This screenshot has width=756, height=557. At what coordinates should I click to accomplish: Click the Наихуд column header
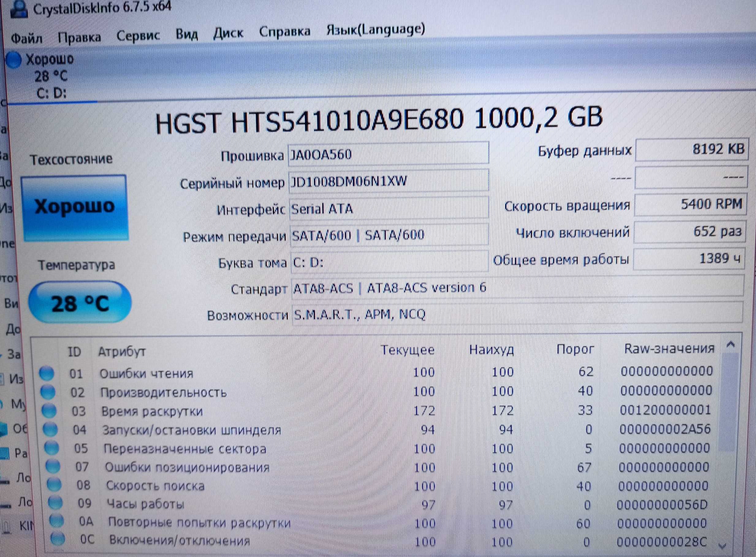pos(492,350)
